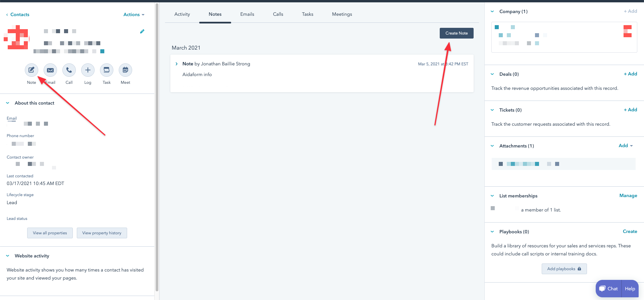Collapse the Deals section chevron
644x300 pixels.
[492, 74]
